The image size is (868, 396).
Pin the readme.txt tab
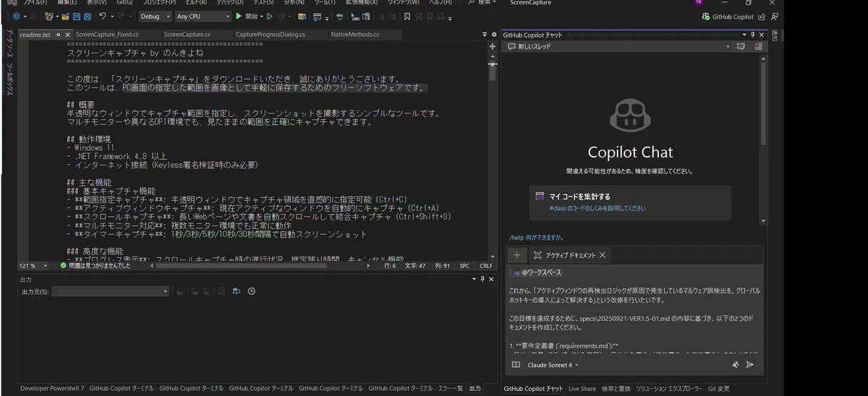[58, 34]
